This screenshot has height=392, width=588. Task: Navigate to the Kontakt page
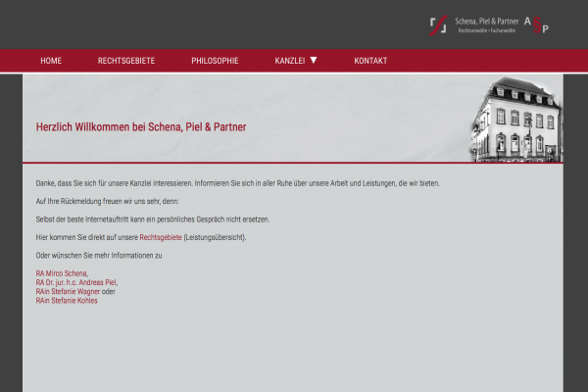(x=370, y=61)
